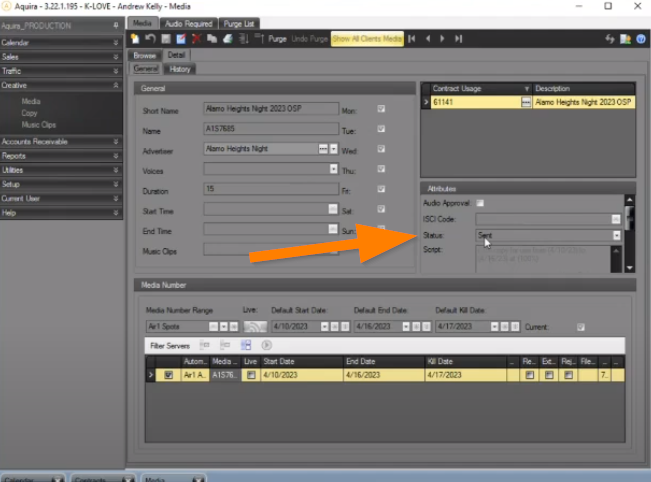
Task: Toggle the Wed checkbox
Action: tap(381, 149)
